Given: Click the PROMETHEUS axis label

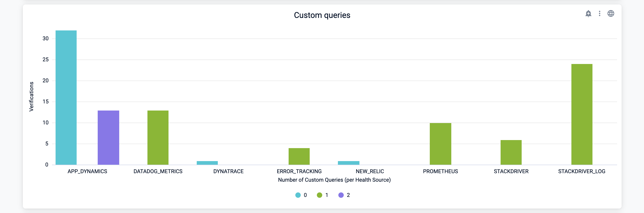Looking at the screenshot, I should [x=440, y=171].
